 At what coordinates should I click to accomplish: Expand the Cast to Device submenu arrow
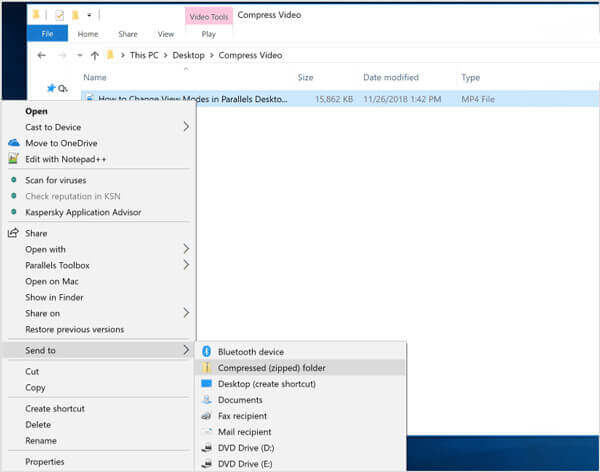(186, 126)
